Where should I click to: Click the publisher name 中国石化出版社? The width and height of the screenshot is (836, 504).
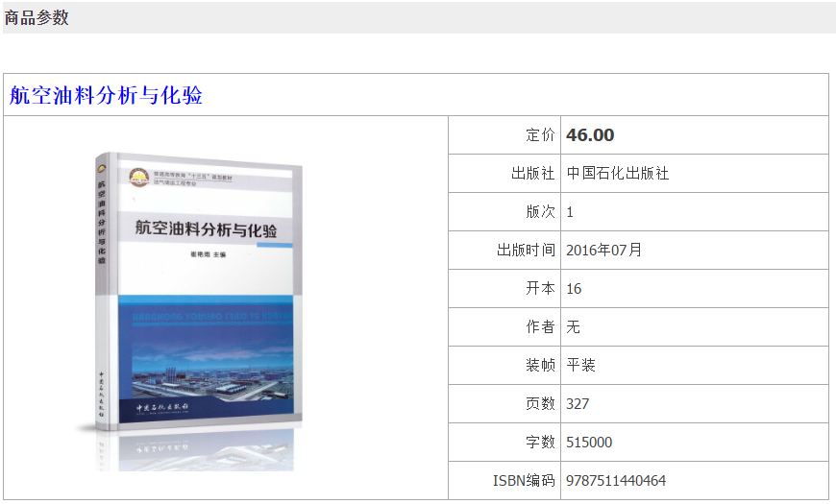click(617, 174)
